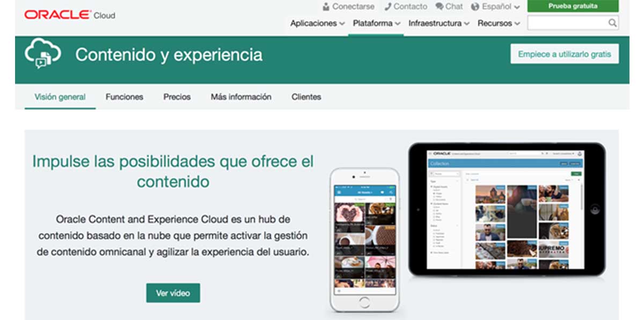
Task: Click the tablet mockup image
Action: point(507,209)
